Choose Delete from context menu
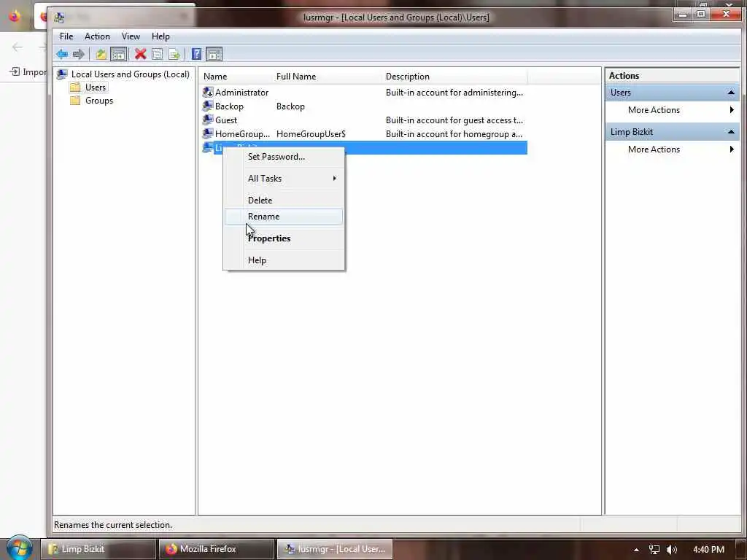747x560 pixels. pos(284,201)
